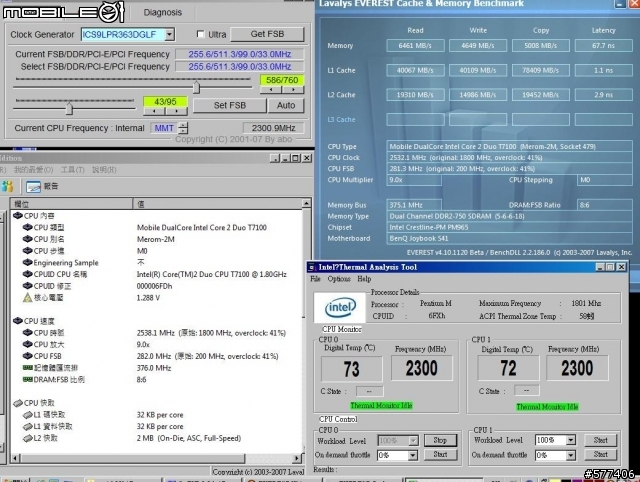
Task: Click the CPU 別名 row icon
Action: point(27,239)
